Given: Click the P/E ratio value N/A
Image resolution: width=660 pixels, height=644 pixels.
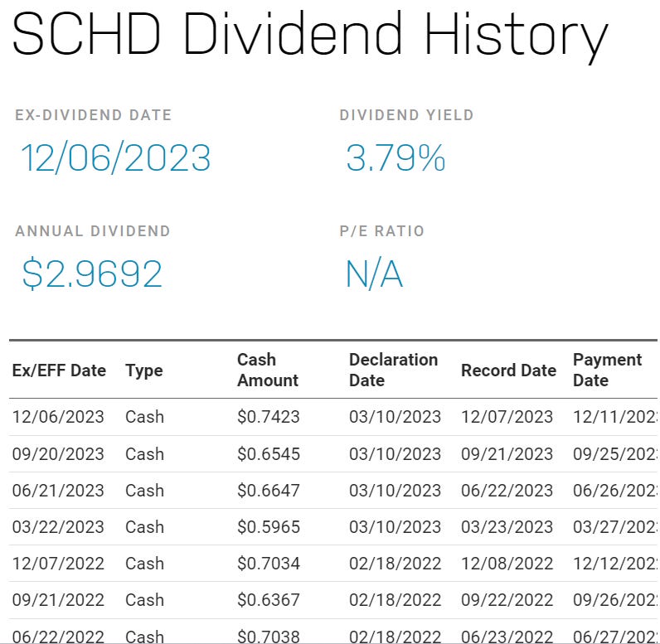Looking at the screenshot, I should click(374, 274).
